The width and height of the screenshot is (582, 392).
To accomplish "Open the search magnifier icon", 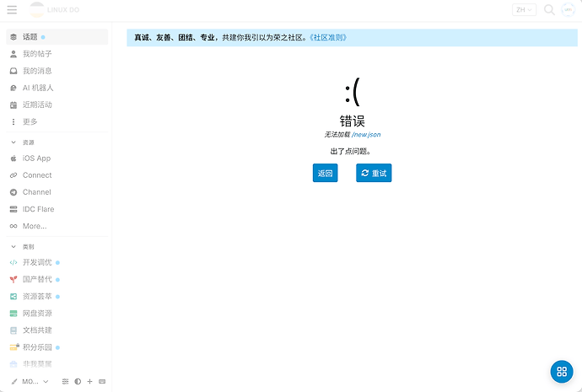I will (x=549, y=9).
